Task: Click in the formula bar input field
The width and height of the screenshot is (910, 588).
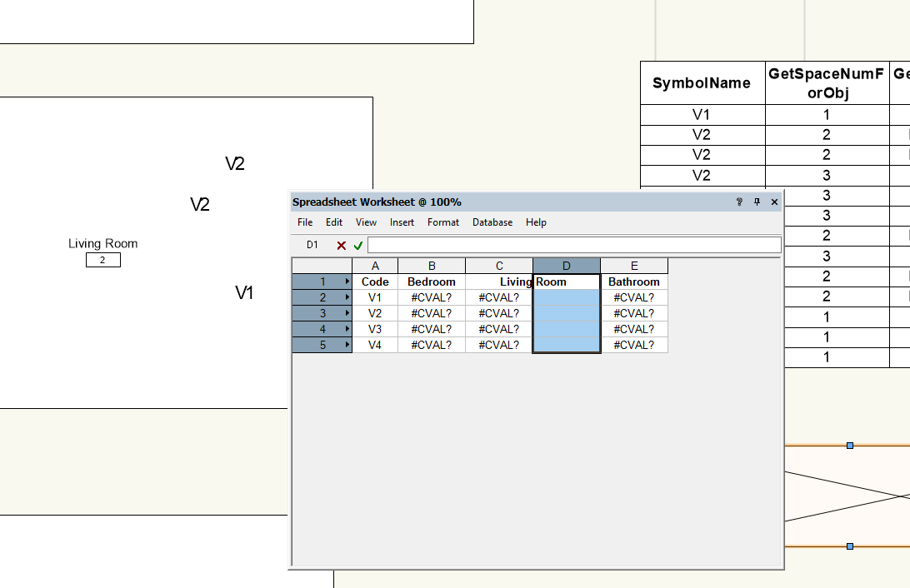Action: coord(573,245)
